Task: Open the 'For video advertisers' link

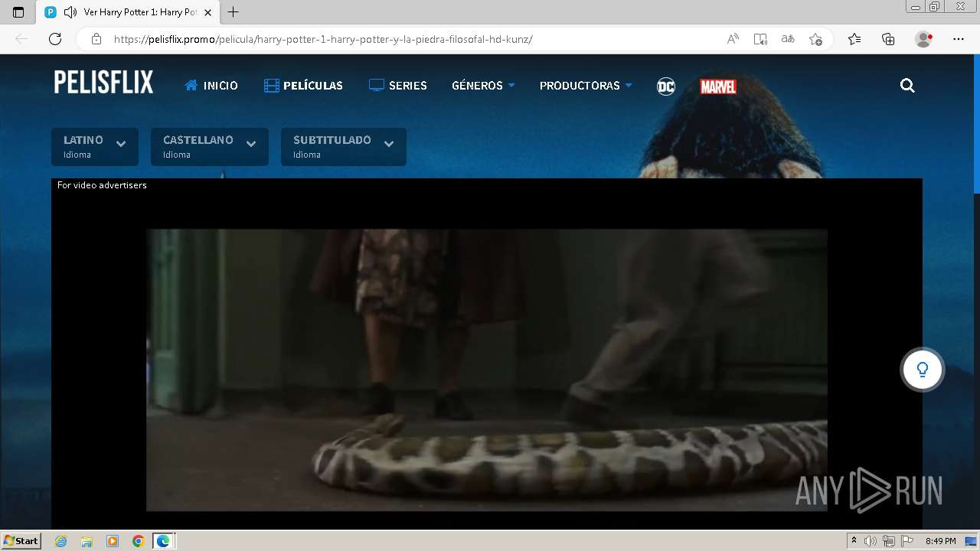Action: click(102, 185)
